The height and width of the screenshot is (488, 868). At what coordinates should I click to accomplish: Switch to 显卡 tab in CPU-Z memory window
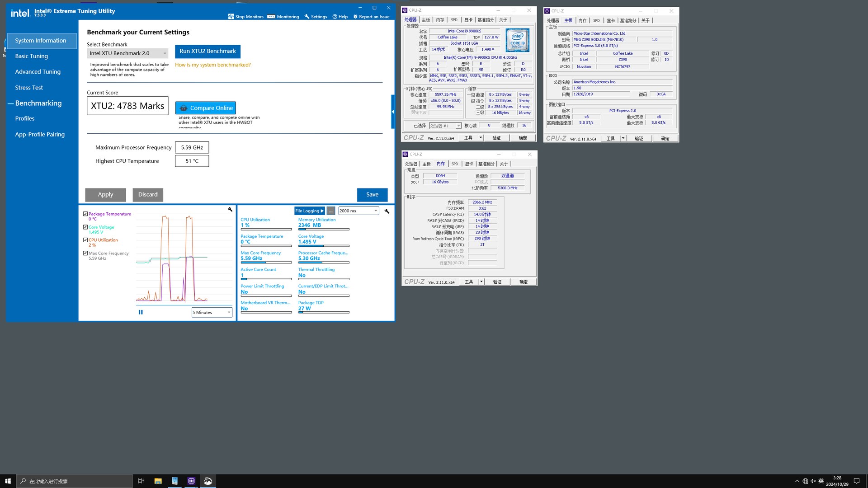click(x=469, y=164)
